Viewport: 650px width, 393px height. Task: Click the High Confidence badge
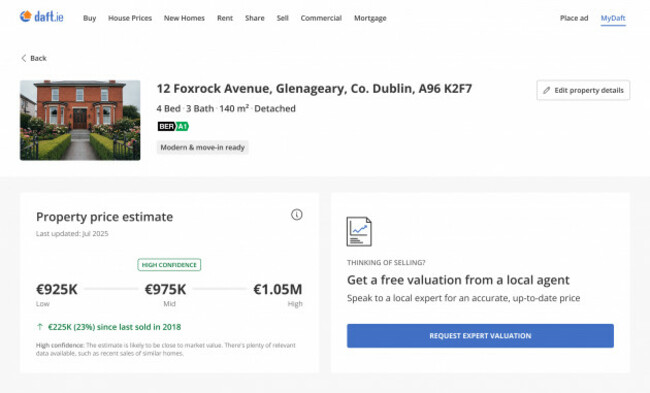tap(169, 265)
